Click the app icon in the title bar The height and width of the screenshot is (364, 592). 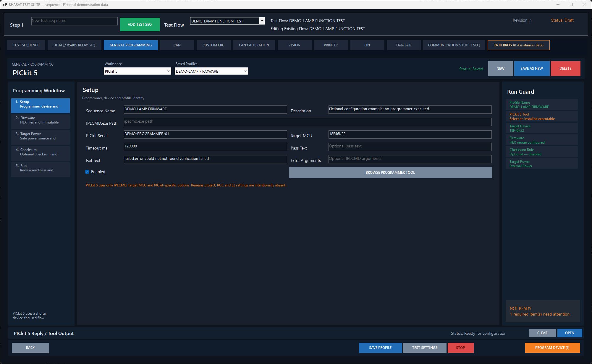click(5, 4)
